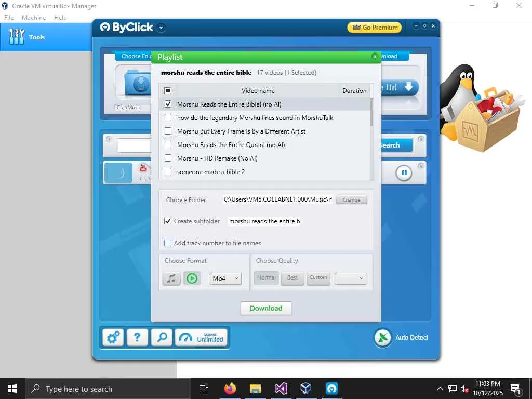The image size is (532, 399).
Task: Click the Duration column header
Action: click(x=354, y=90)
